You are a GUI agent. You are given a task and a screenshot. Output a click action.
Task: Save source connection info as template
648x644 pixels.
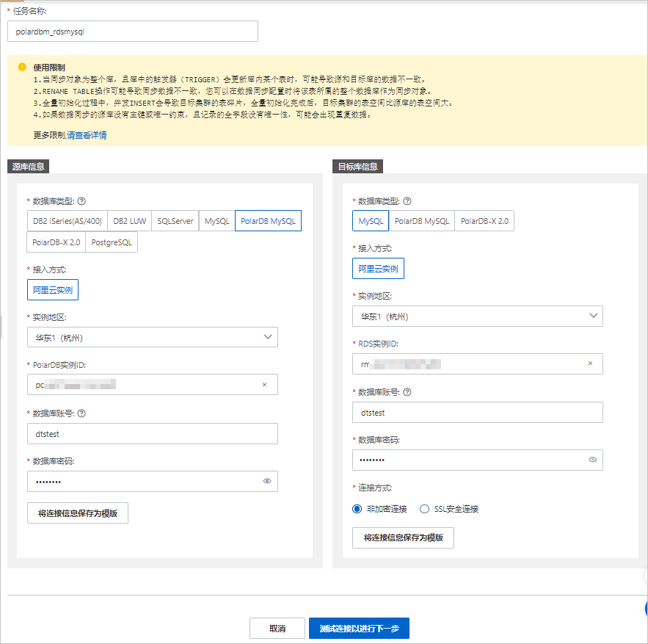pyautogui.click(x=78, y=513)
